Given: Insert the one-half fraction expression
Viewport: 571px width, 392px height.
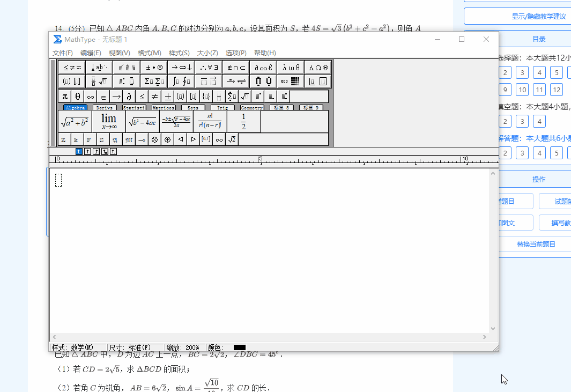Looking at the screenshot, I should (243, 122).
